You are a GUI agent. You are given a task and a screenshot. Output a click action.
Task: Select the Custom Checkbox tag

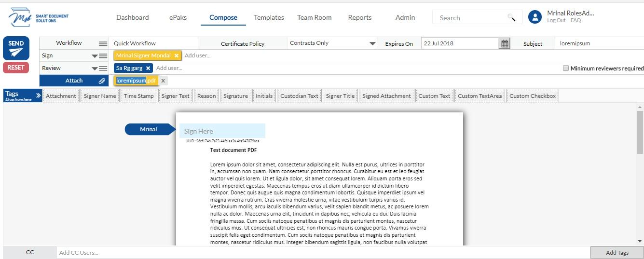click(x=533, y=95)
